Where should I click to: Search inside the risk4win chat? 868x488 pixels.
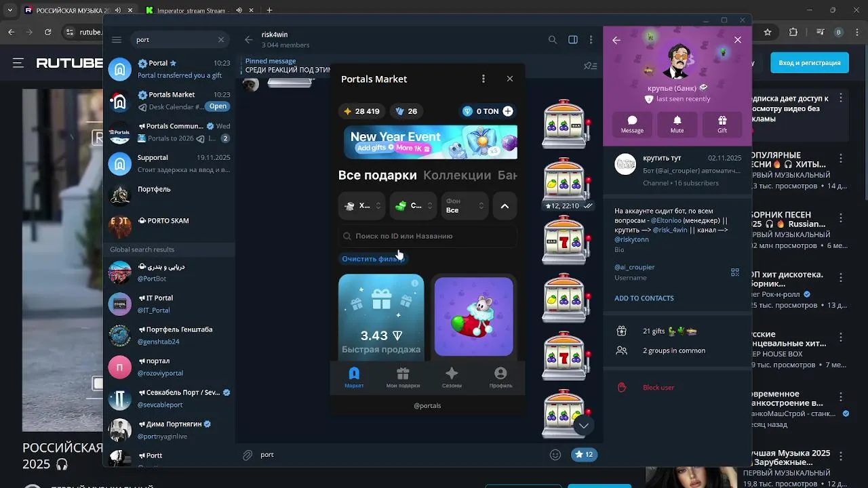(x=553, y=40)
